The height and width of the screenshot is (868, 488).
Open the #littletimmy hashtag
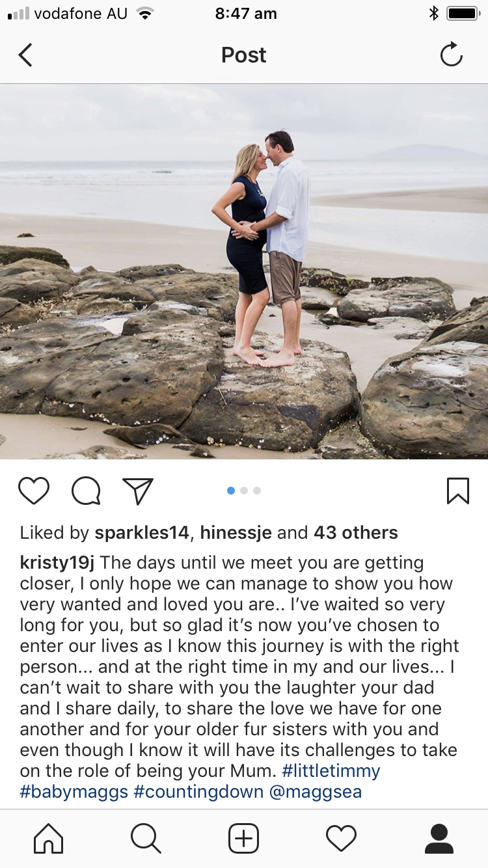point(331,771)
